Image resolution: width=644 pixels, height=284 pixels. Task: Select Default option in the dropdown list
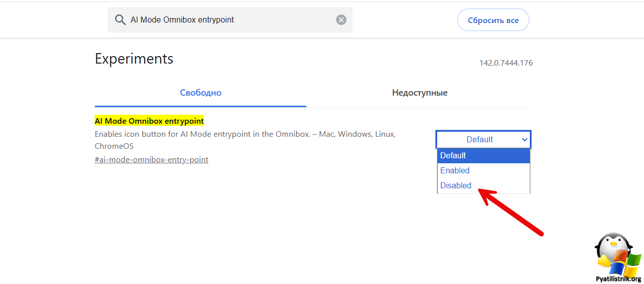(483, 155)
